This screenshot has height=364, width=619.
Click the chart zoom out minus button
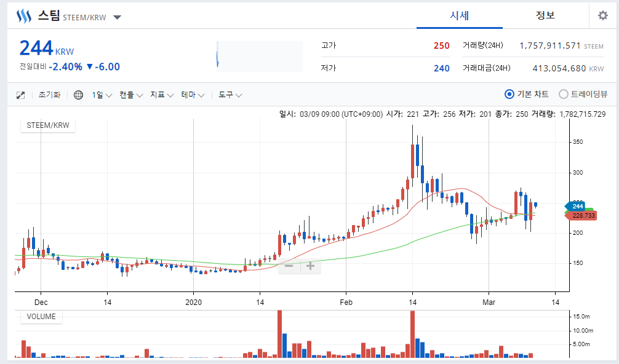(289, 266)
